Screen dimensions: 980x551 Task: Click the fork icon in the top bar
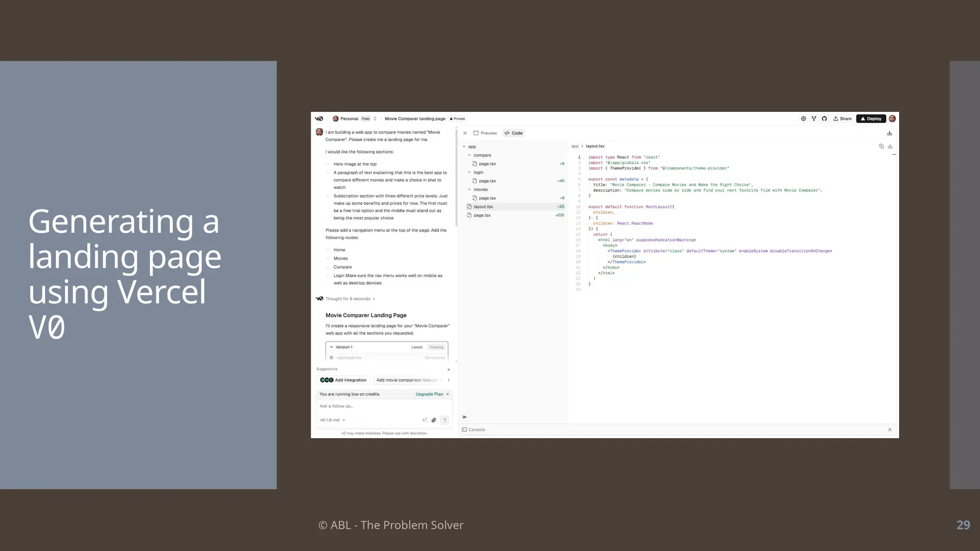click(x=814, y=119)
